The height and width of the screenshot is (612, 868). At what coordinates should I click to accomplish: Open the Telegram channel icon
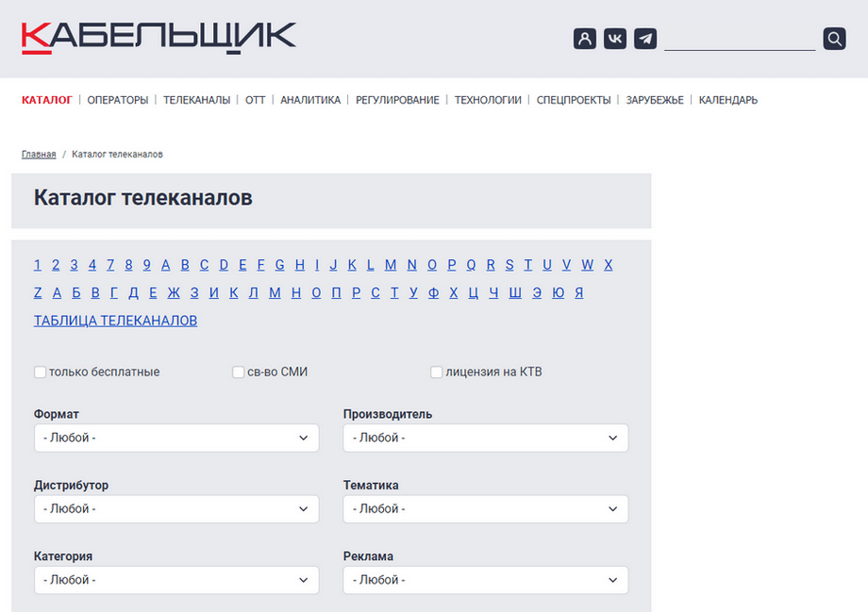pyautogui.click(x=645, y=39)
